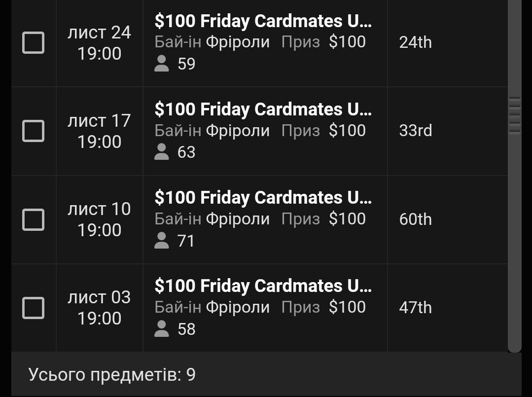Click the 33rd place result
This screenshot has height=397, width=532.
(x=415, y=130)
